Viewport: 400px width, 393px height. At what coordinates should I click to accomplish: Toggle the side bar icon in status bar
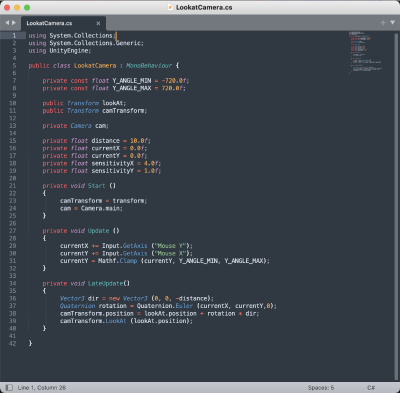pos(9,388)
